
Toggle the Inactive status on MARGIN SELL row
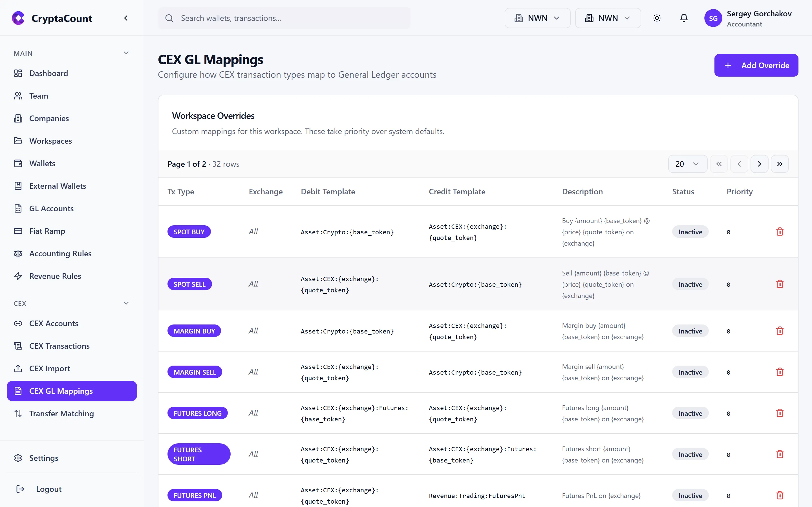(690, 372)
